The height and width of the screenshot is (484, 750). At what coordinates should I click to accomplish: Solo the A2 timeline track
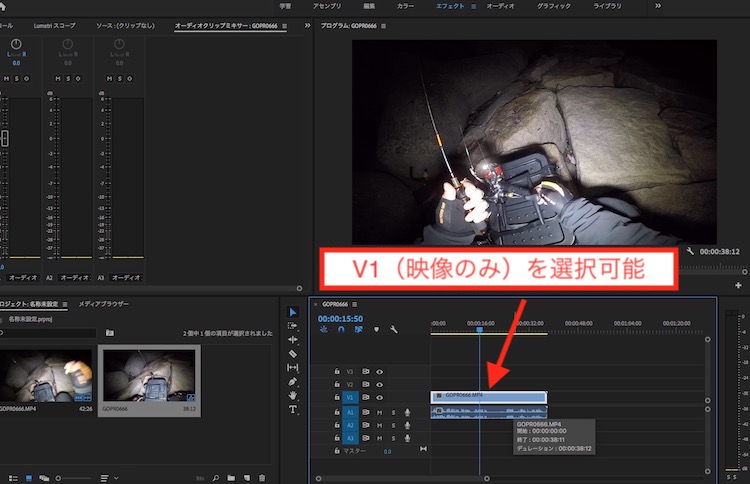point(394,425)
